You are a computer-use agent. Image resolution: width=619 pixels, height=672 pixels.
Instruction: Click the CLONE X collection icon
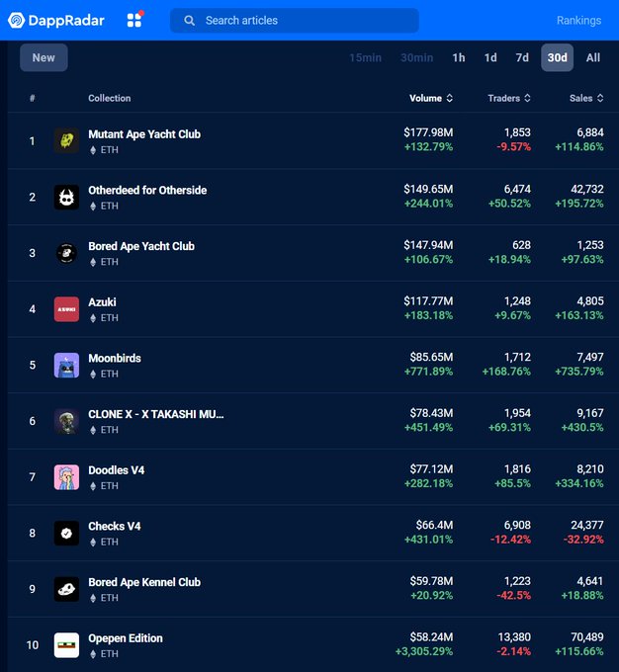(66, 421)
